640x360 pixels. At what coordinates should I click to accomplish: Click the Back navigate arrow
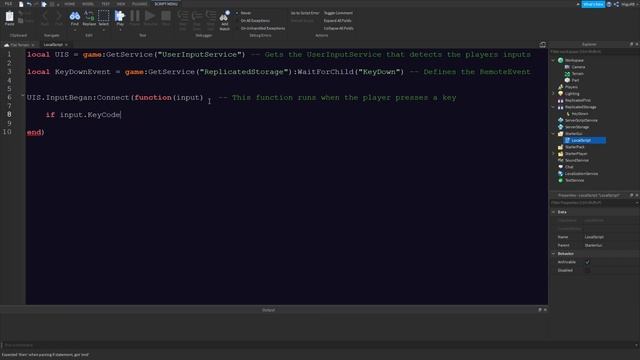(45, 16)
